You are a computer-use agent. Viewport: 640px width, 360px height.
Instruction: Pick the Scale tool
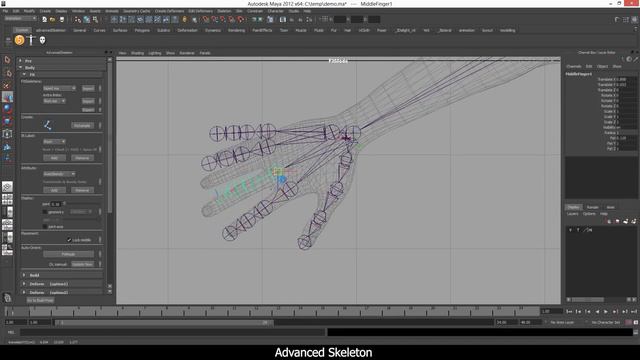(x=7, y=121)
